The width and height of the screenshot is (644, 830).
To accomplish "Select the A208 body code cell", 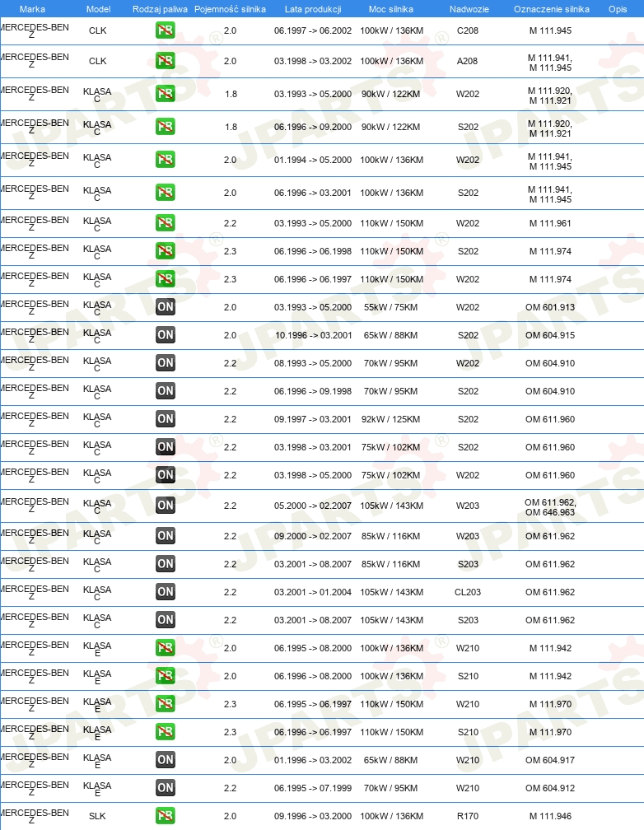I will (x=467, y=62).
